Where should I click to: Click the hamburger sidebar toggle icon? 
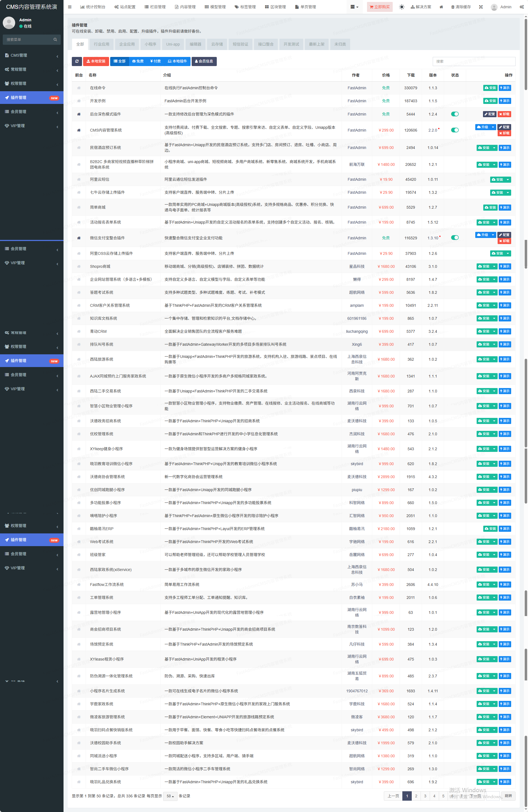tap(70, 7)
